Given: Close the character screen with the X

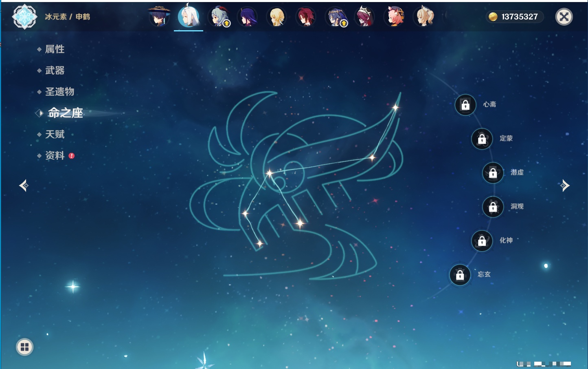Looking at the screenshot, I should [564, 17].
